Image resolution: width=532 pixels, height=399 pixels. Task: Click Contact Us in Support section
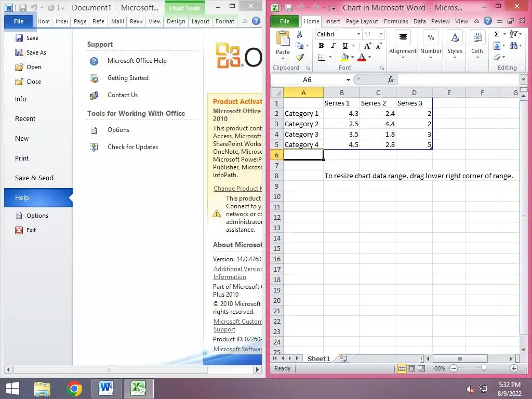(x=123, y=96)
